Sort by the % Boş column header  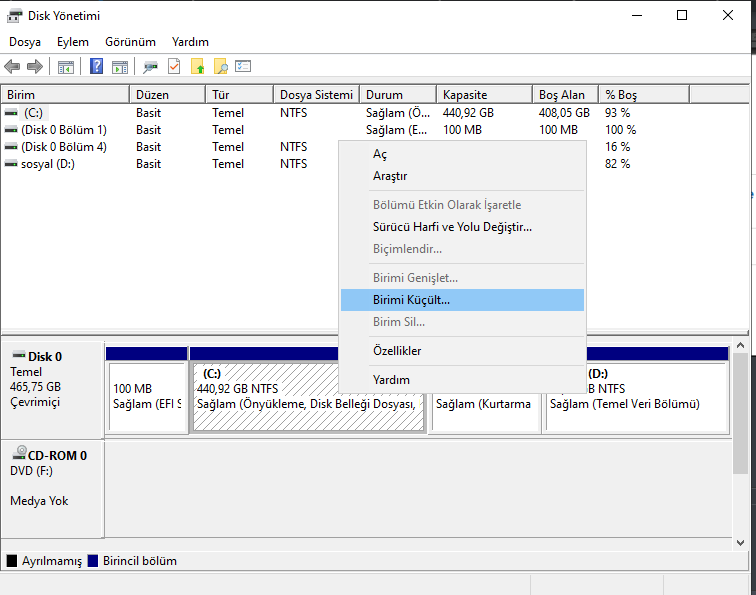click(644, 95)
